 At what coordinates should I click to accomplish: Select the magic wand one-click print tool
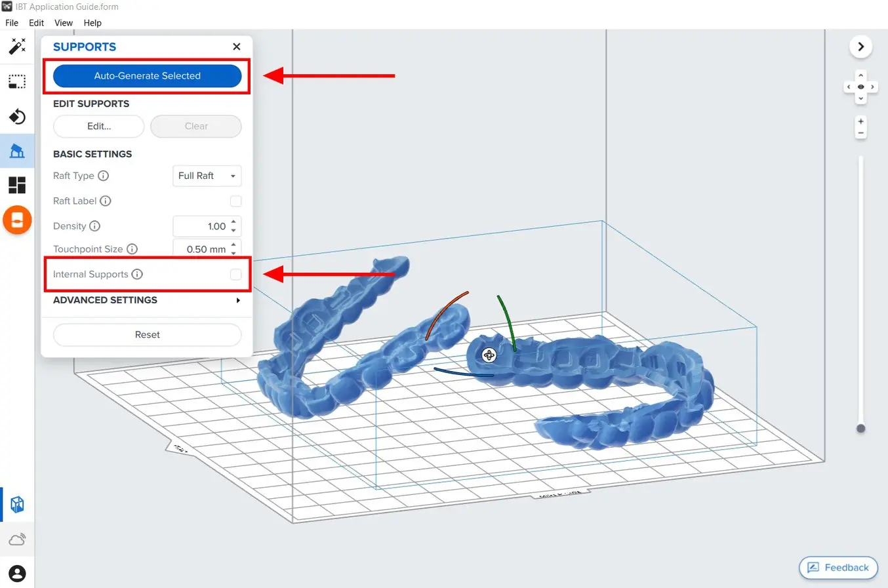pyautogui.click(x=17, y=46)
